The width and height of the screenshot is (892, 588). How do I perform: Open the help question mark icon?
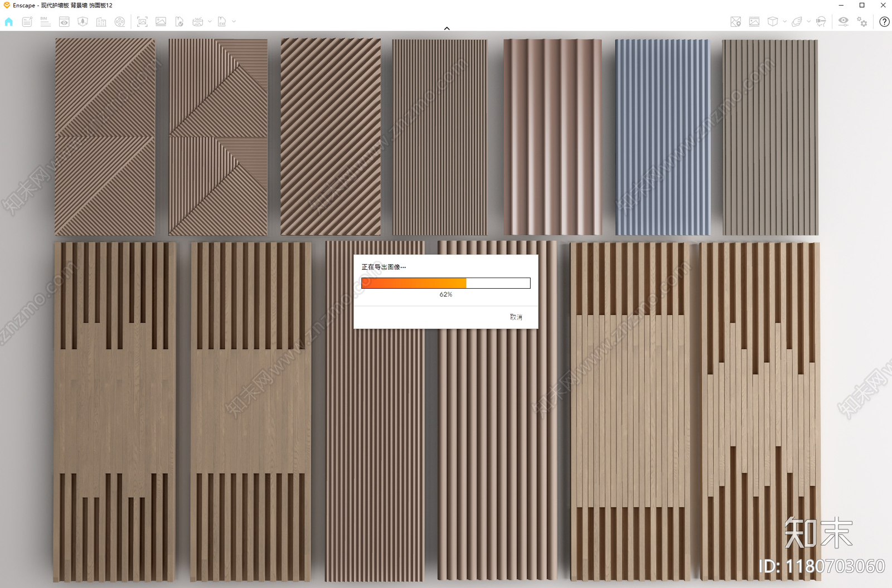(884, 22)
